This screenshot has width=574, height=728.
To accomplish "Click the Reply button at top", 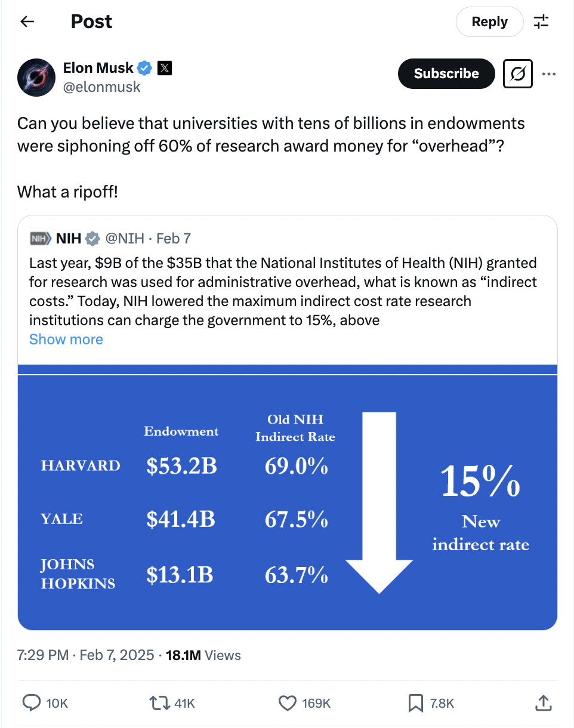I will [489, 22].
